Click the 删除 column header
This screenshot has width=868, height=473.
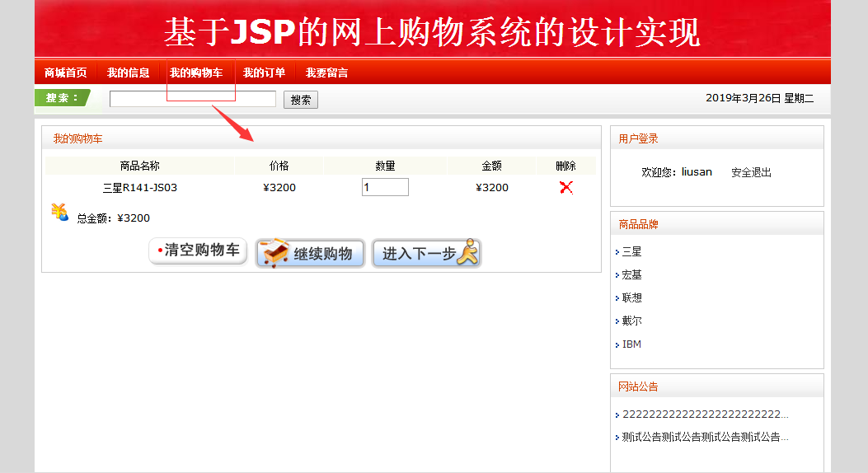pyautogui.click(x=565, y=166)
